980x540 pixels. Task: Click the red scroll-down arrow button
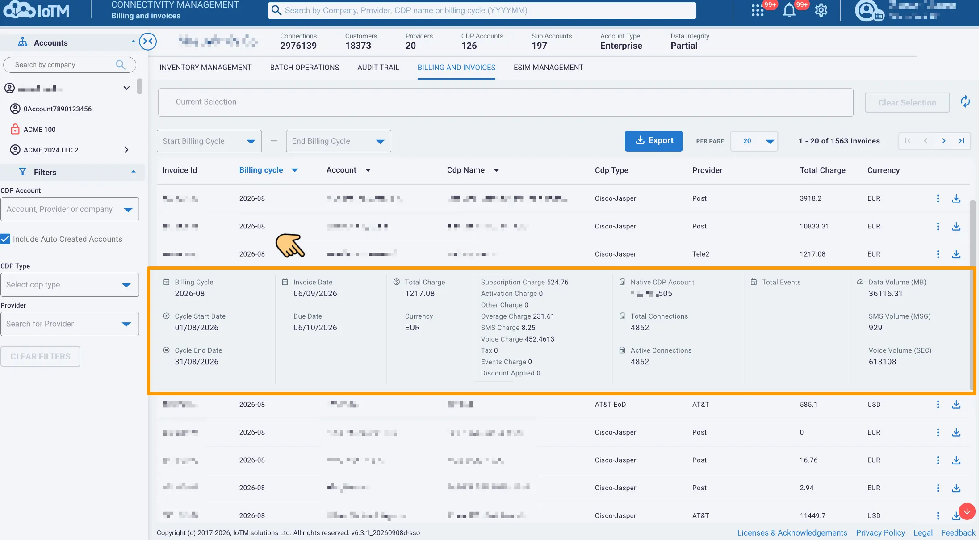[x=967, y=511]
